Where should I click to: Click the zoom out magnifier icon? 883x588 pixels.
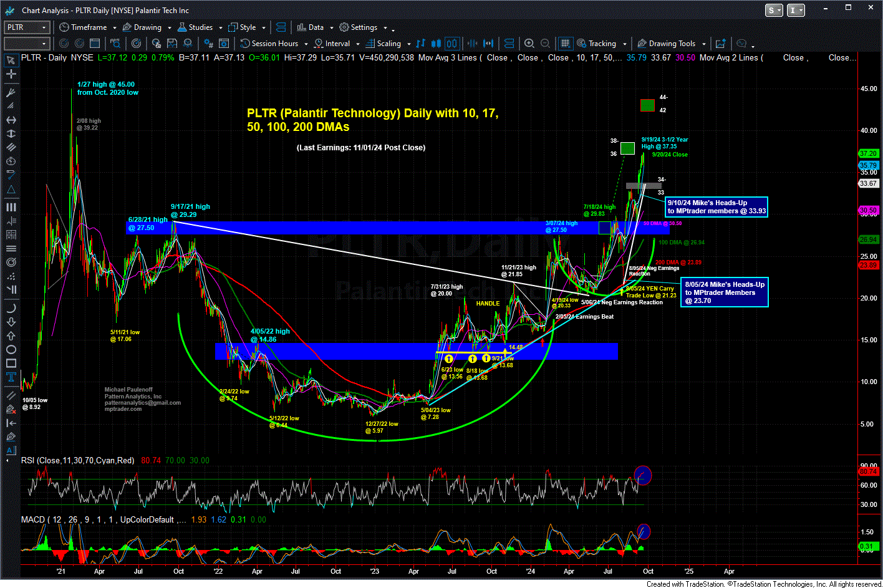click(546, 44)
